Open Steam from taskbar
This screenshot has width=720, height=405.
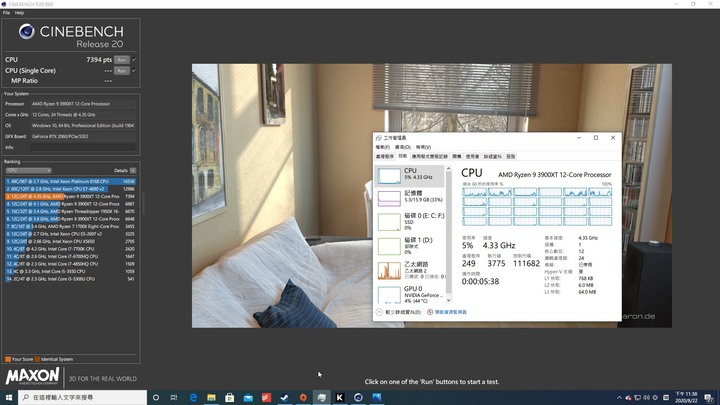[285, 397]
